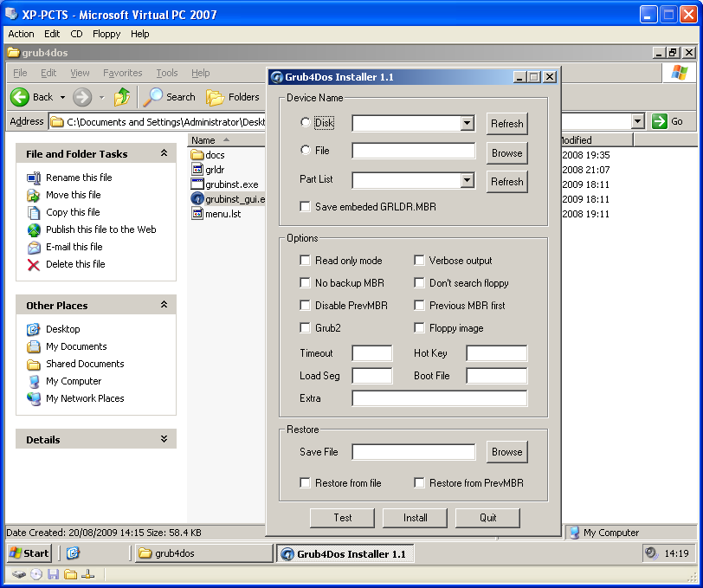703x588 pixels.
Task: Collapse File and Folder Tasks panel
Action: (x=164, y=153)
